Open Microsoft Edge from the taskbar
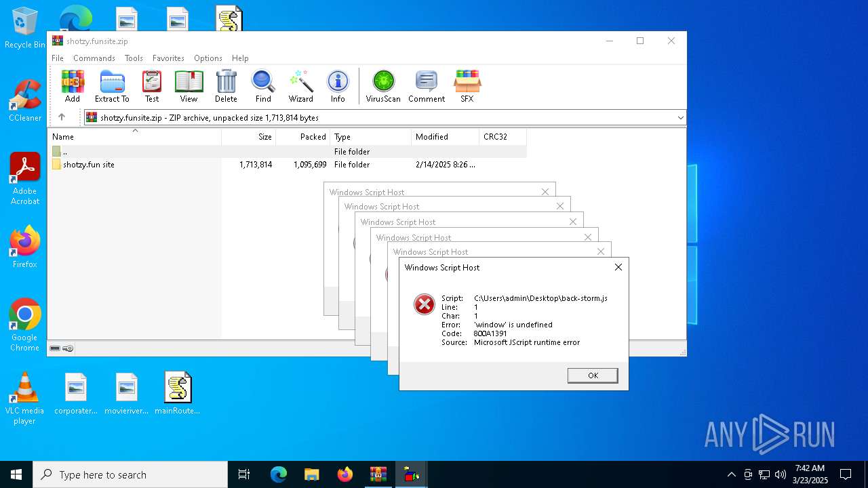Viewport: 868px width, 488px height. point(279,474)
